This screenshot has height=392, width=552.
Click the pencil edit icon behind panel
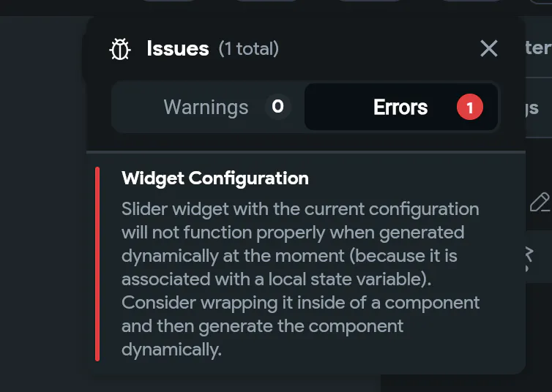click(x=540, y=201)
